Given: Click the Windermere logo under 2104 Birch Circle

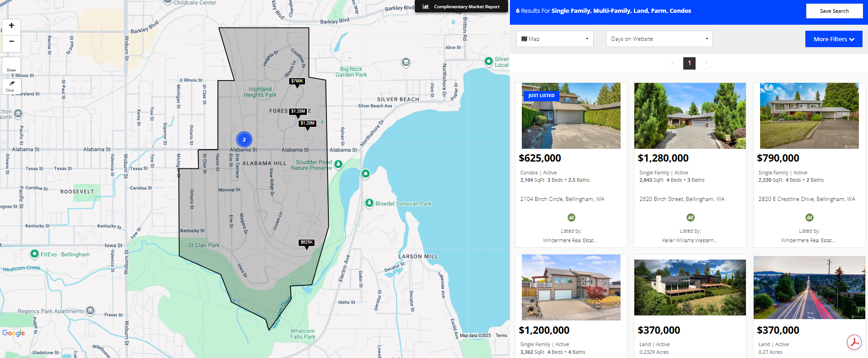Looking at the screenshot, I should [x=571, y=217].
